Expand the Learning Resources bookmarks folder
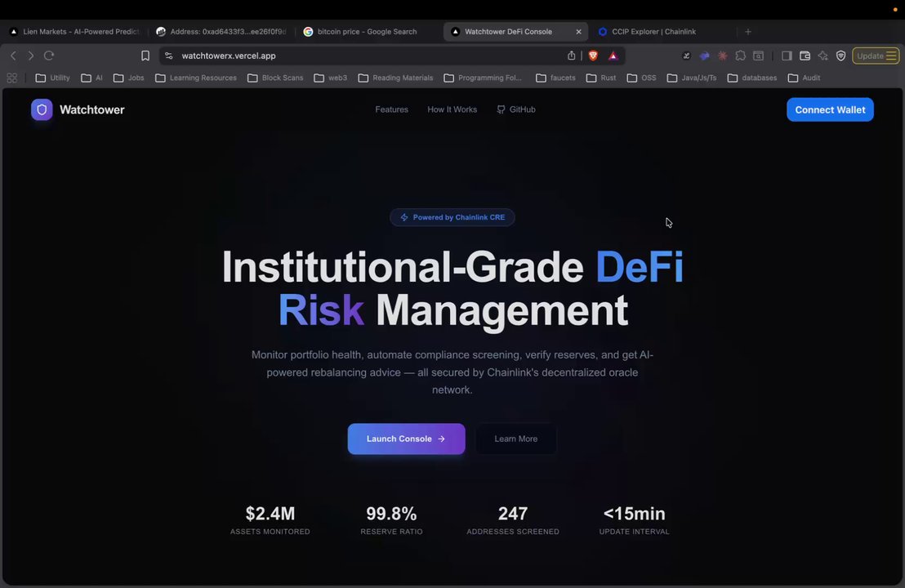Image resolution: width=905 pixels, height=588 pixels. pos(196,78)
